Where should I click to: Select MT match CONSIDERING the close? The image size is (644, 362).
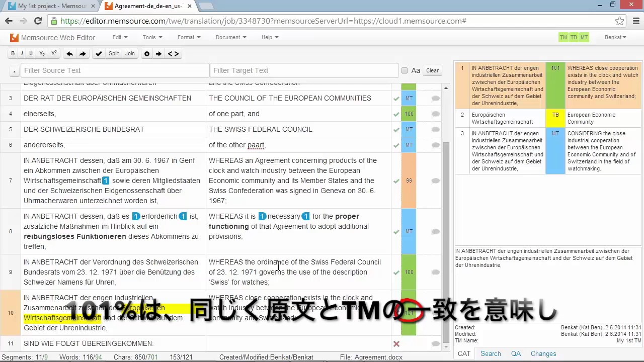tap(548, 151)
